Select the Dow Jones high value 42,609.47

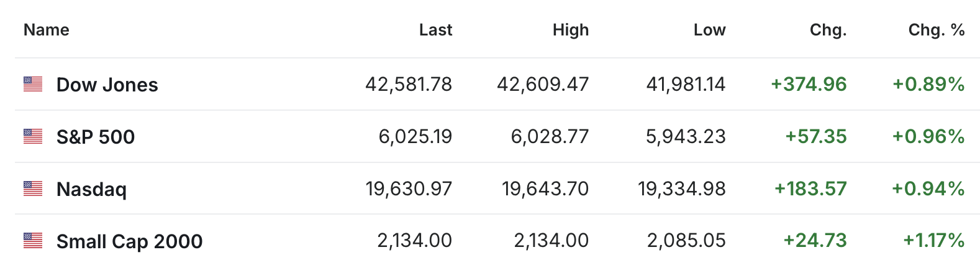(543, 84)
